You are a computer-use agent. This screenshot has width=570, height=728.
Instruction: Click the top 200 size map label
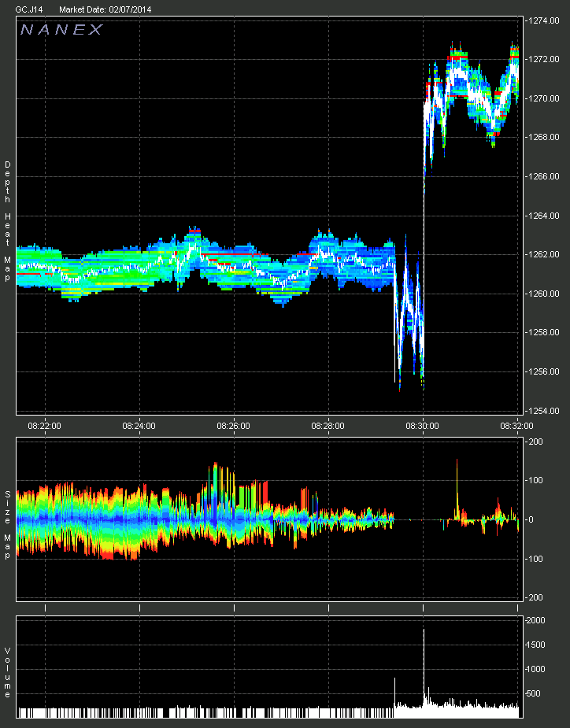pos(535,442)
